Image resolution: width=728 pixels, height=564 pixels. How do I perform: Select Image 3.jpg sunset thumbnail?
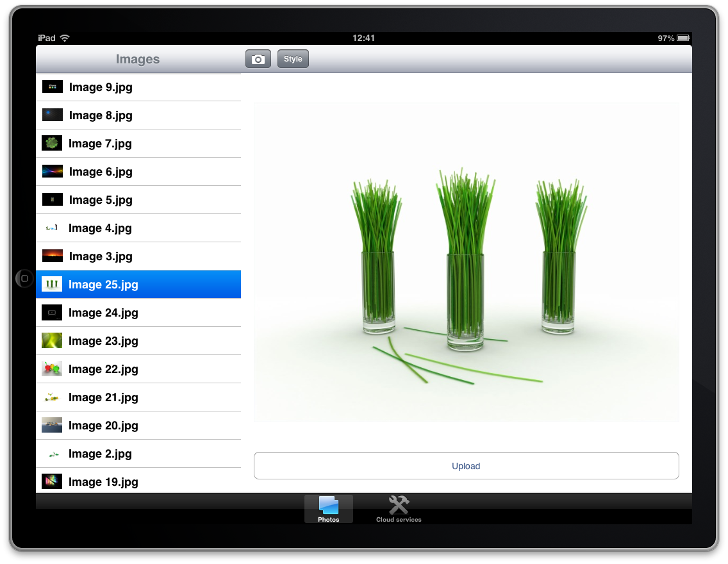click(x=52, y=256)
